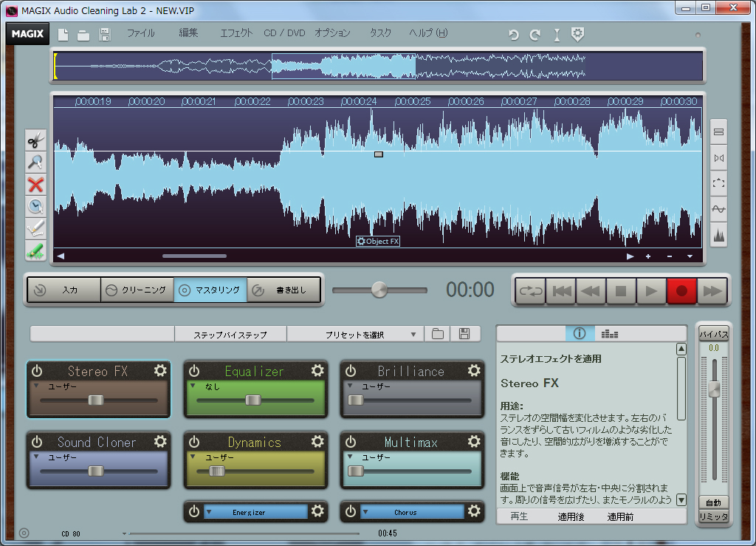This screenshot has width=756, height=546.
Task: Open the 編集 menu
Action: point(188,33)
